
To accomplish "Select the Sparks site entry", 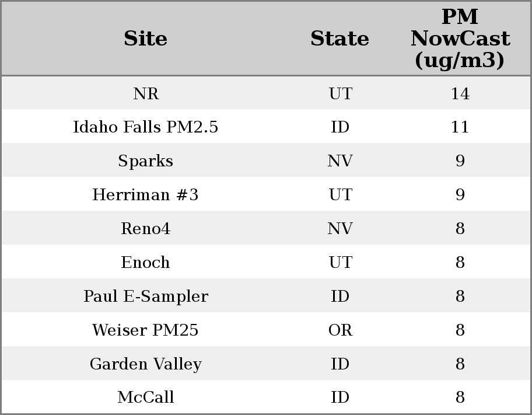I will click(x=145, y=161).
